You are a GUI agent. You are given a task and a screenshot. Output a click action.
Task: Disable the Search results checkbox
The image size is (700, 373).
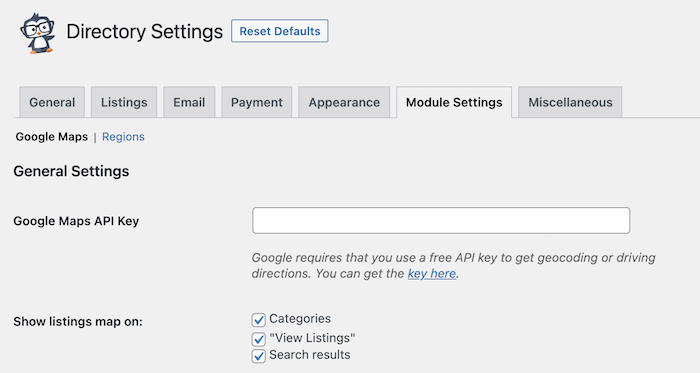pyautogui.click(x=258, y=356)
